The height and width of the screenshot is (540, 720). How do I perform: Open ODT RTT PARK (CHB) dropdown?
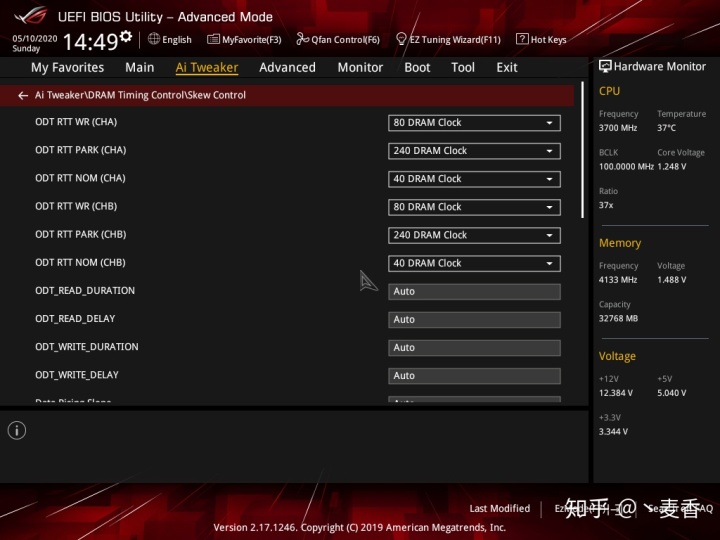pos(474,236)
